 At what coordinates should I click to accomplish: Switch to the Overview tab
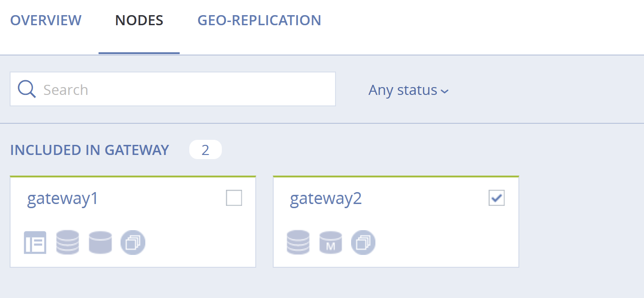tap(46, 20)
